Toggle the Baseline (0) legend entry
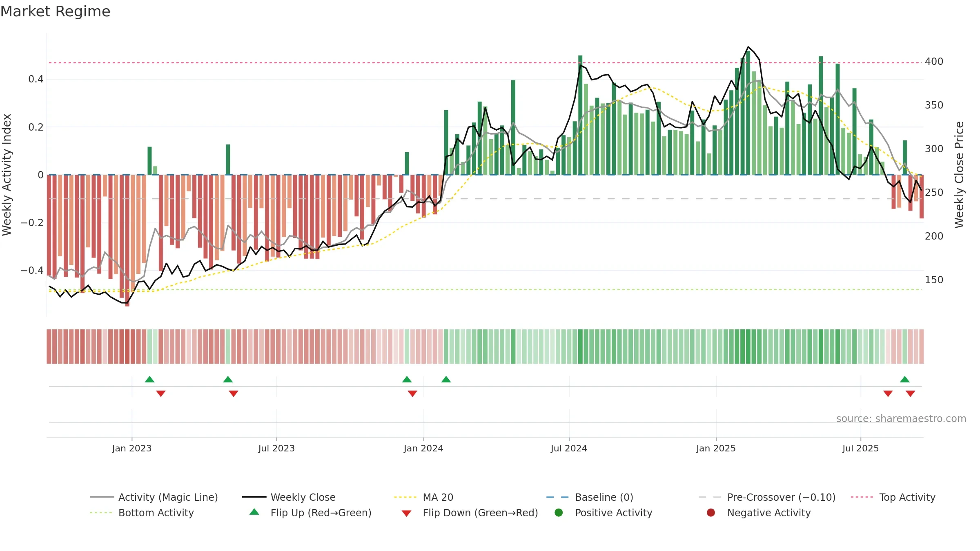 (590, 497)
